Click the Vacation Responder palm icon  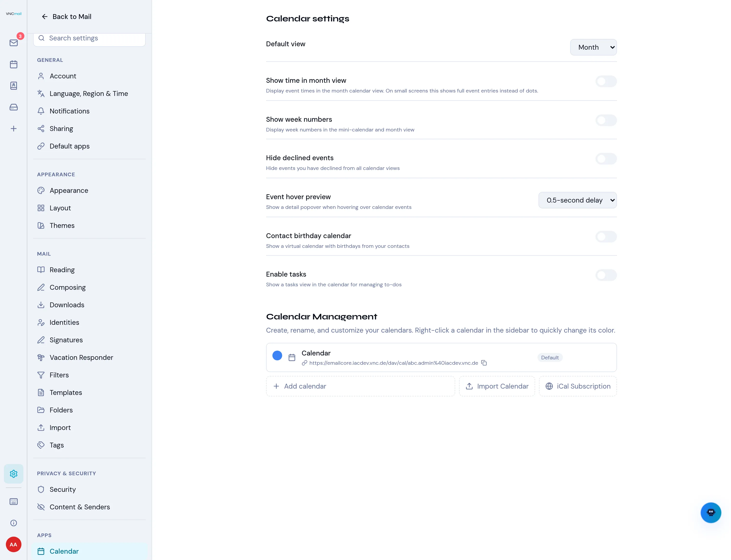pyautogui.click(x=41, y=357)
